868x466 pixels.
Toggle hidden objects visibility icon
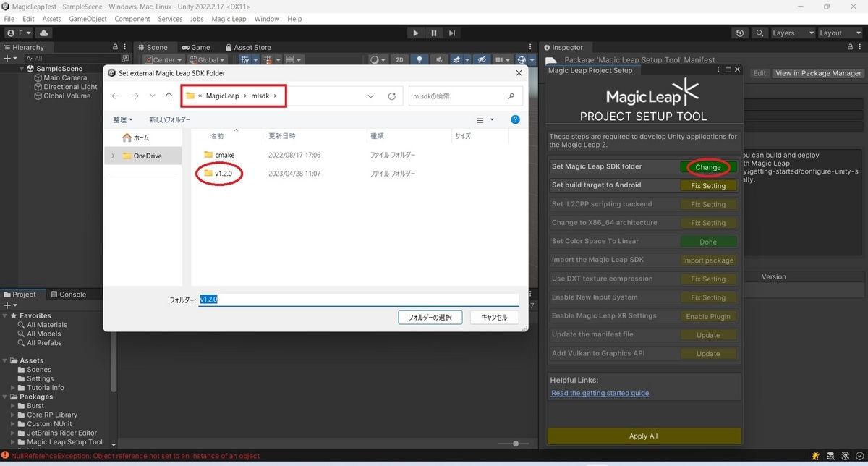coord(481,60)
